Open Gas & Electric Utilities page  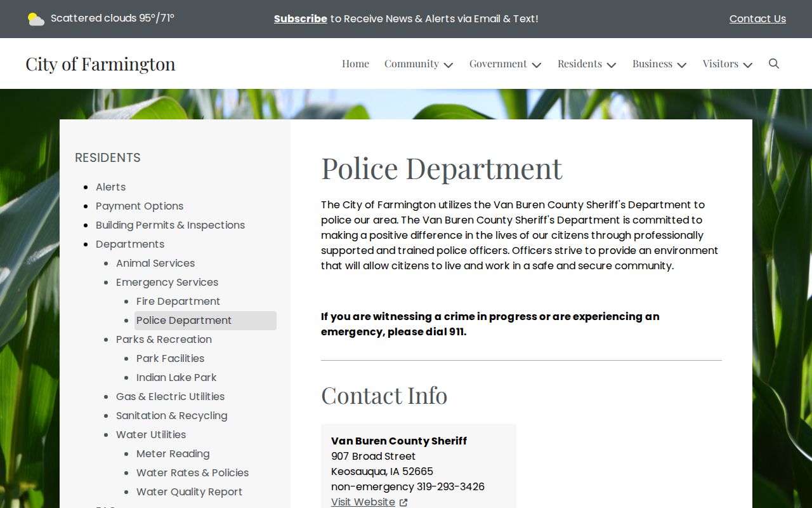(170, 396)
